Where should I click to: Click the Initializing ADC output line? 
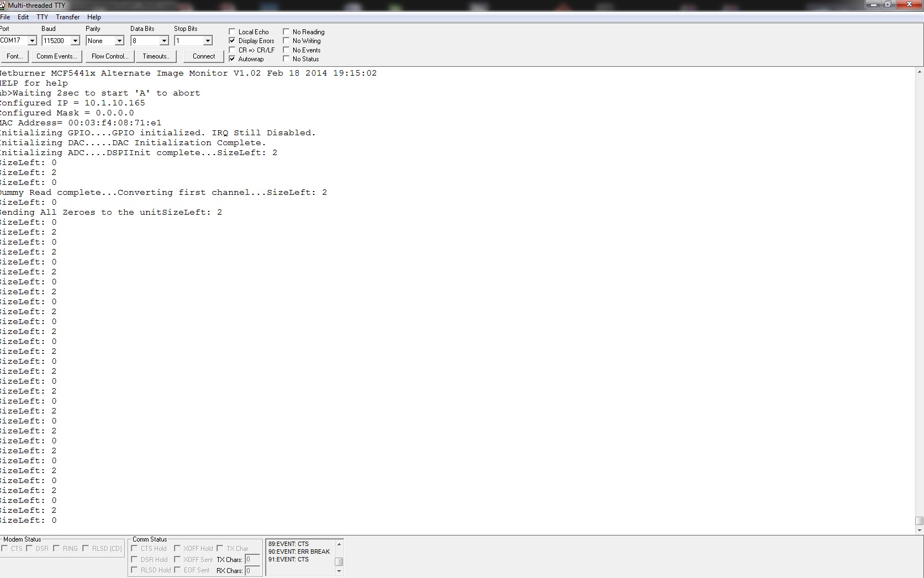(139, 153)
